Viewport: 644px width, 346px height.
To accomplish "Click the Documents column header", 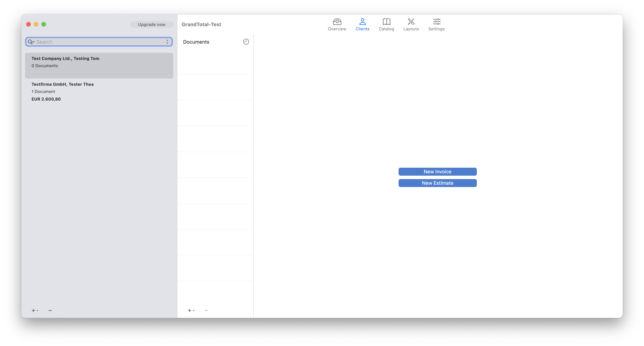I will [196, 42].
